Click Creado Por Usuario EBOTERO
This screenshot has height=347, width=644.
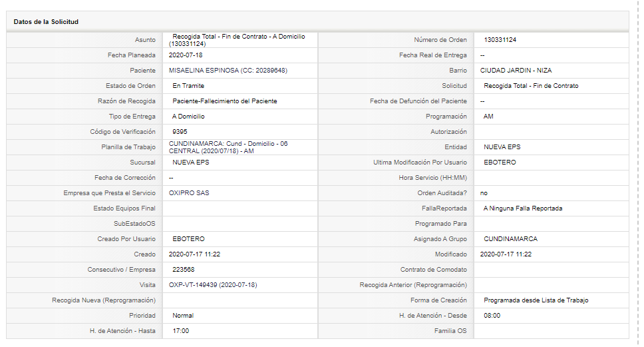(x=188, y=239)
